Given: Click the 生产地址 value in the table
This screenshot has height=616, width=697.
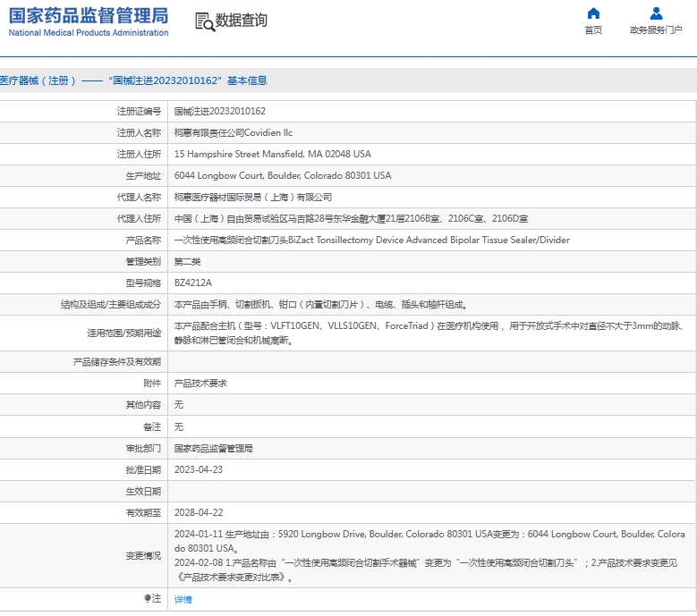Looking at the screenshot, I should pyautogui.click(x=283, y=176).
